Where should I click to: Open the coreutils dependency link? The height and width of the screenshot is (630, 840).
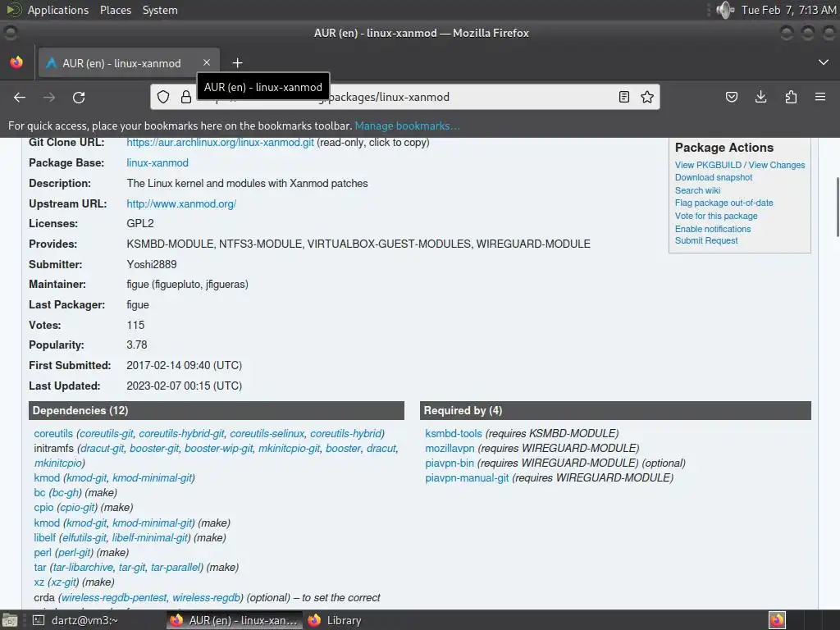click(x=53, y=433)
